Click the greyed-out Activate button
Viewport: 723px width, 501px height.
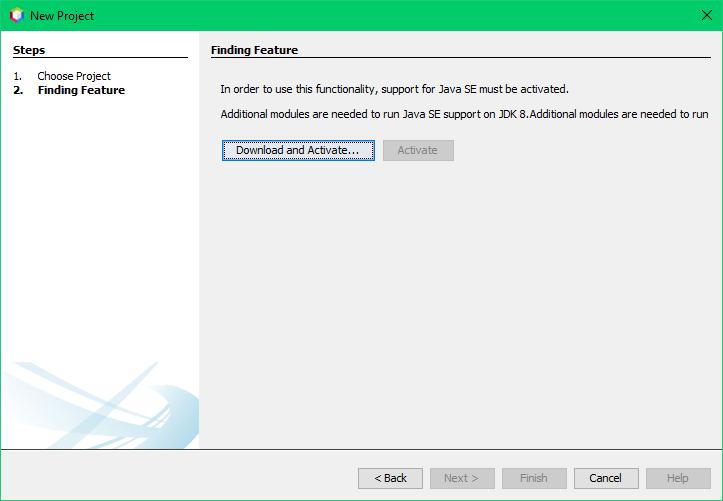click(418, 150)
